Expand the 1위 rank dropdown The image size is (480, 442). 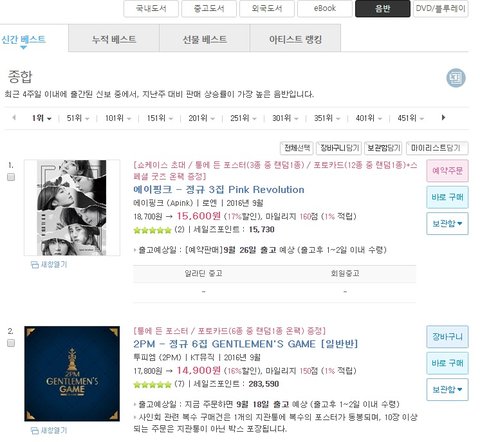(x=41, y=118)
